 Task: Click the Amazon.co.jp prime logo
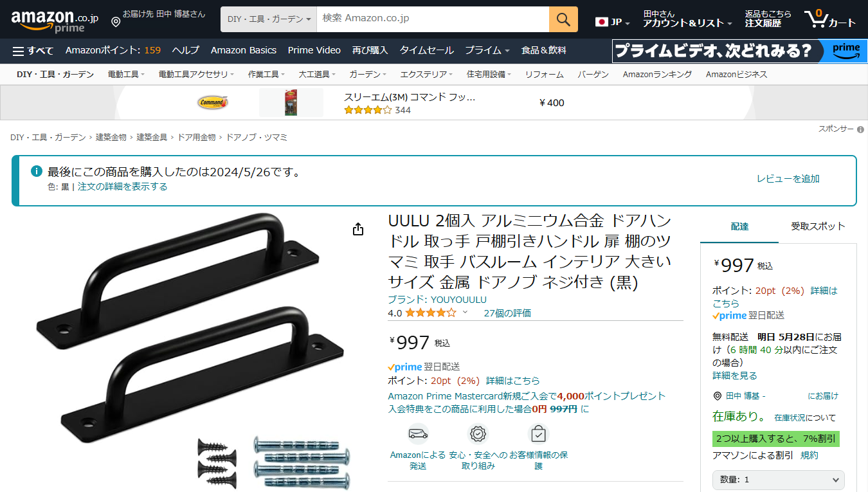pyautogui.click(x=55, y=20)
